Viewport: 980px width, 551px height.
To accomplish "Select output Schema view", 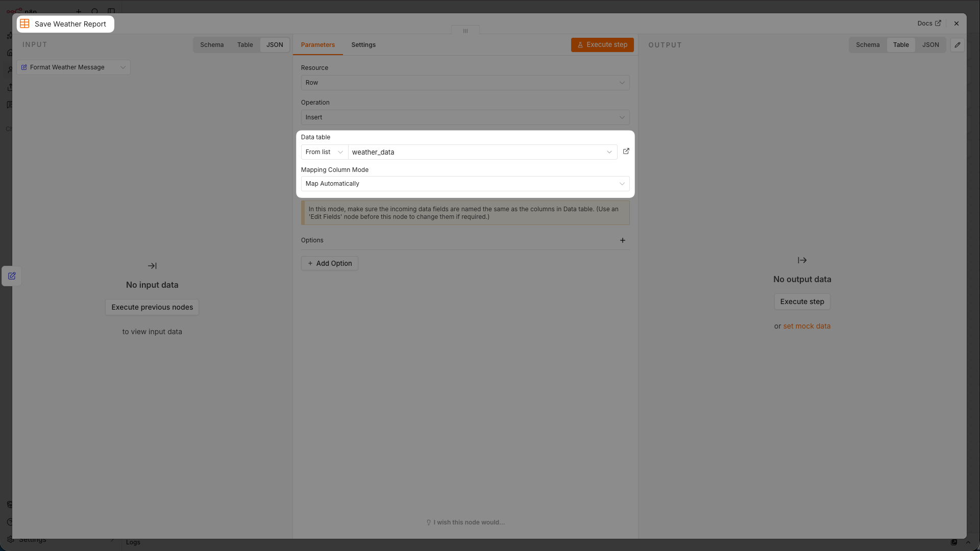I will point(868,45).
